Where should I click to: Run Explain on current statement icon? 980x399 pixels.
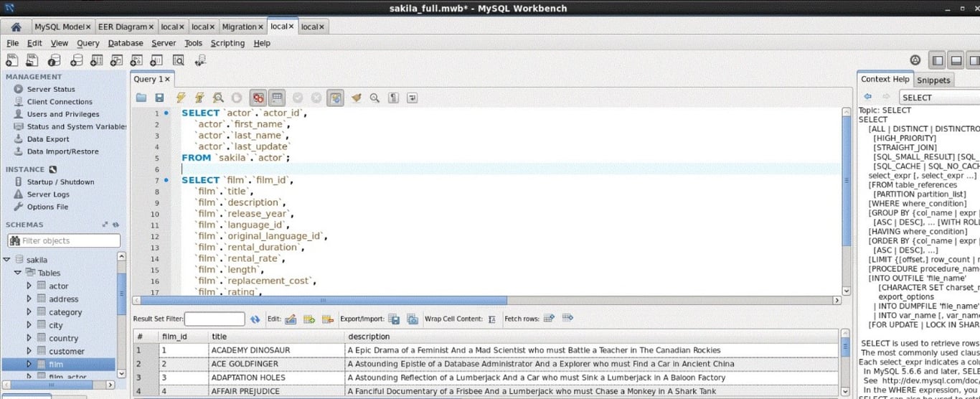pos(218,98)
